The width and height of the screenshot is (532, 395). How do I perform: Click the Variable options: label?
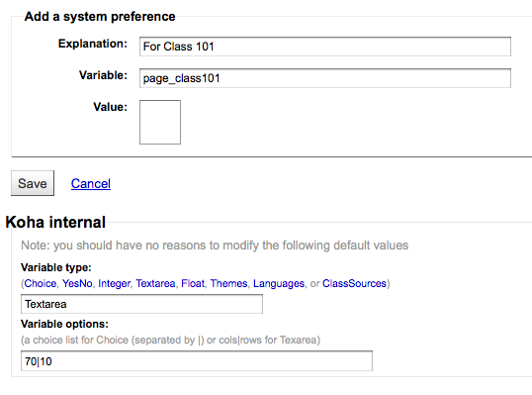click(x=64, y=324)
